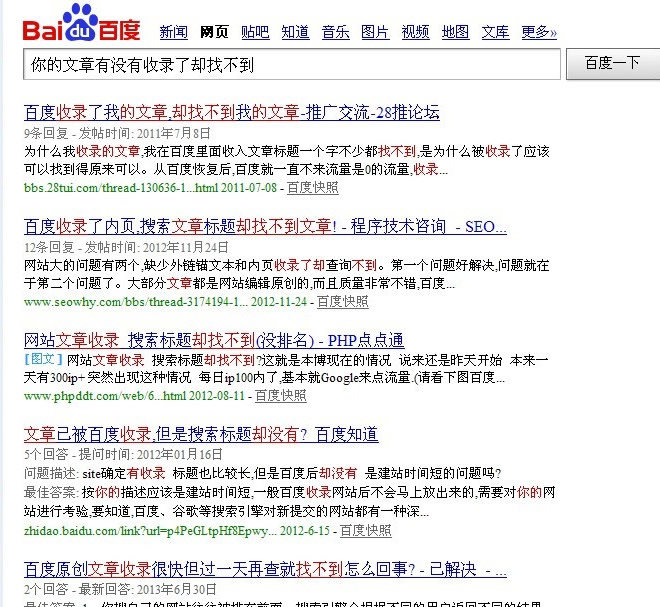Click the Baidu logo
Screen dimensions: 660x607
pos(83,26)
